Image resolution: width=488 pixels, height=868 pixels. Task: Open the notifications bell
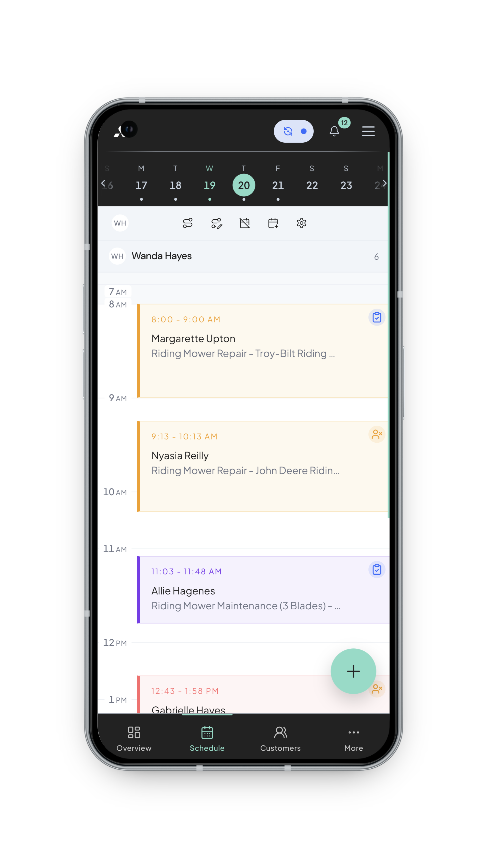pos(334,131)
